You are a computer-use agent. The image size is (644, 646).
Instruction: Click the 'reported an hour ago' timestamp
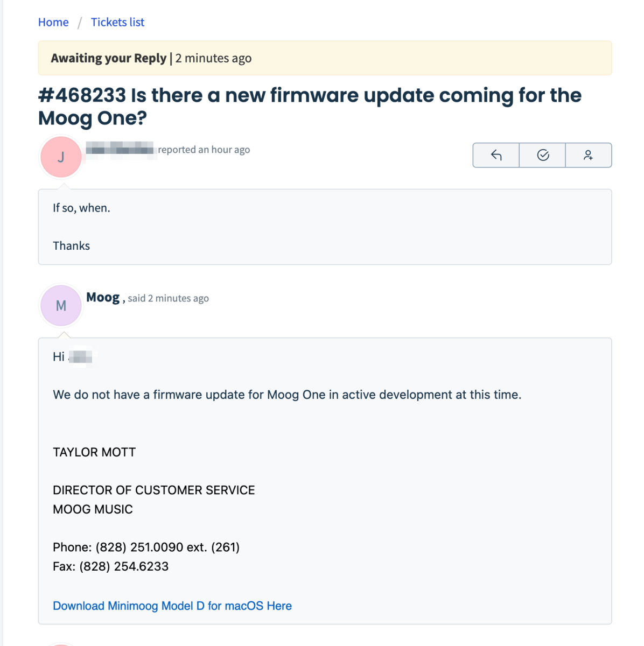(204, 150)
